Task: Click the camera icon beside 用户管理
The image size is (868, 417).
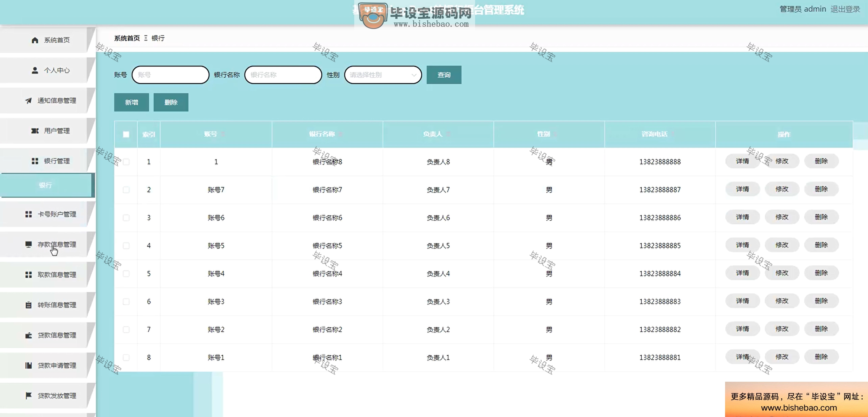Action: coord(35,130)
